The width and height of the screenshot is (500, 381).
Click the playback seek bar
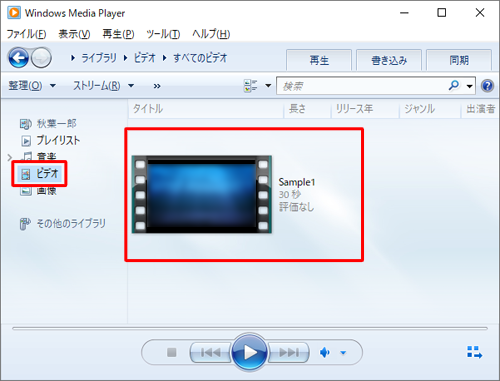(x=250, y=328)
